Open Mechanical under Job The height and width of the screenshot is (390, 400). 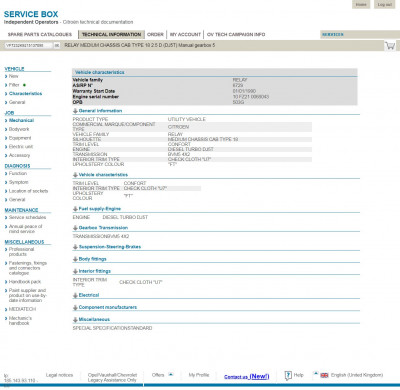pos(21,120)
